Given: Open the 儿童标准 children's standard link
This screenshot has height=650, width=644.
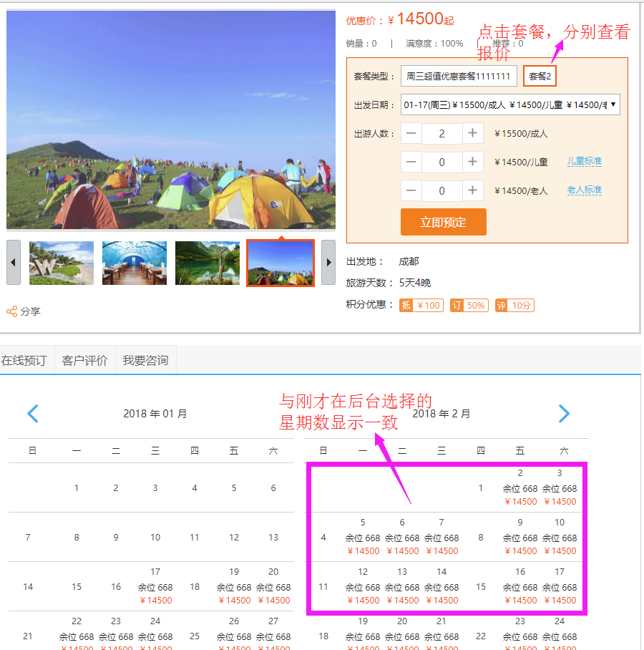Looking at the screenshot, I should (x=584, y=162).
